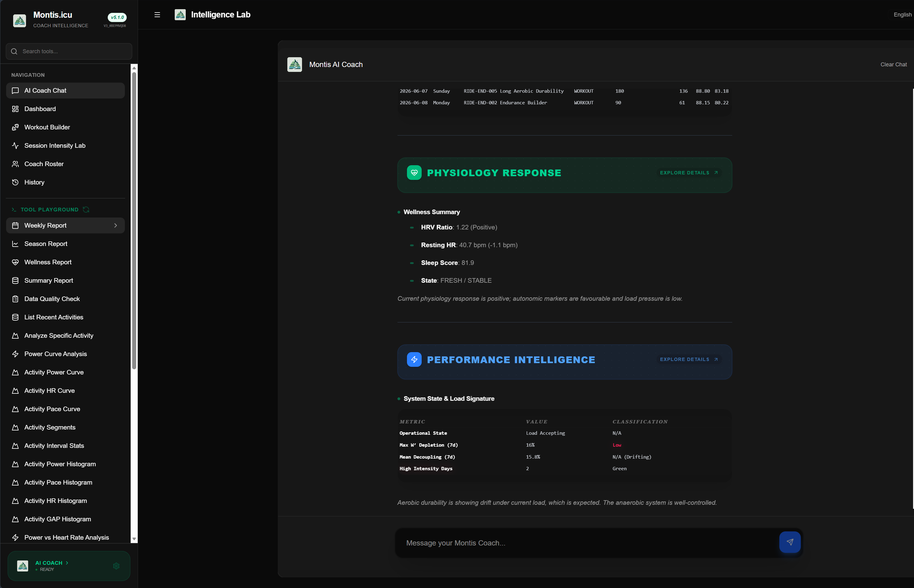Viewport: 914px width, 588px height.
Task: Click the Summary Report database icon
Action: [15, 280]
